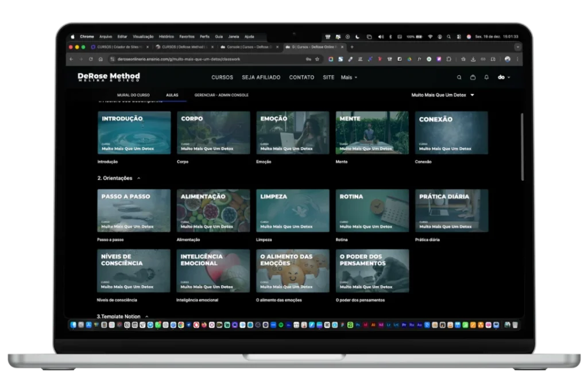Open the Trash in the Dock
This screenshot has width=588, height=392.
[x=515, y=325]
